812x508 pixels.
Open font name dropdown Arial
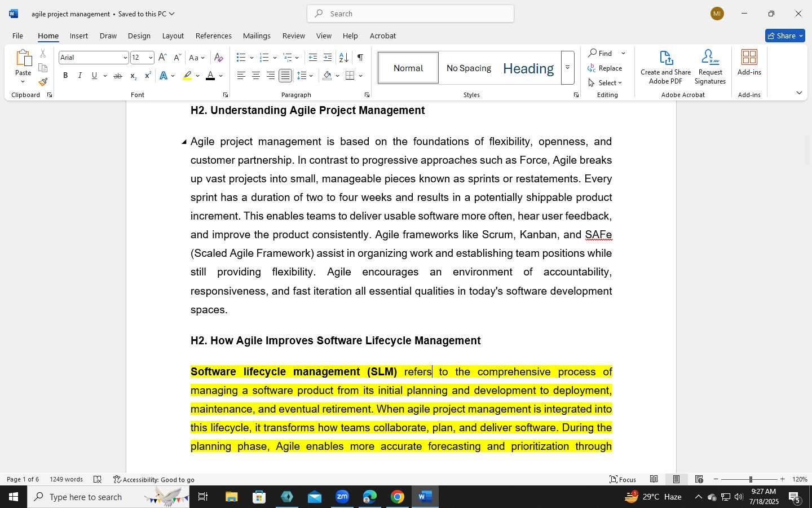(125, 58)
